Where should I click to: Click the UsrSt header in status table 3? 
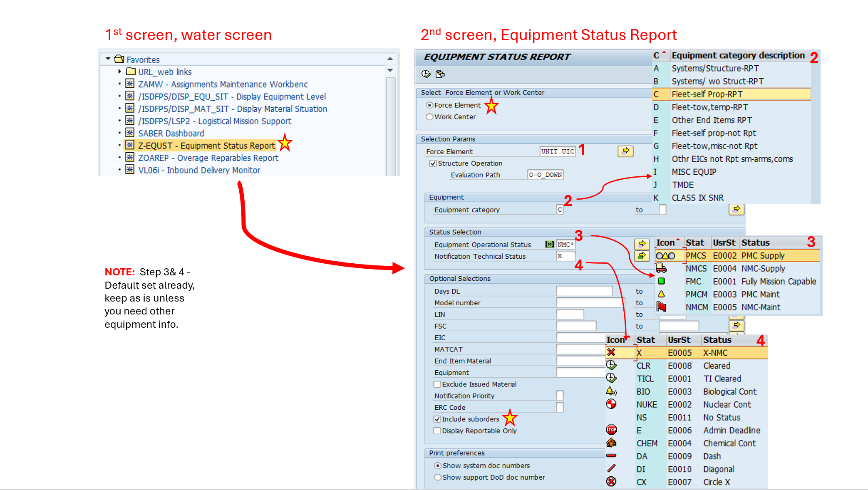724,243
